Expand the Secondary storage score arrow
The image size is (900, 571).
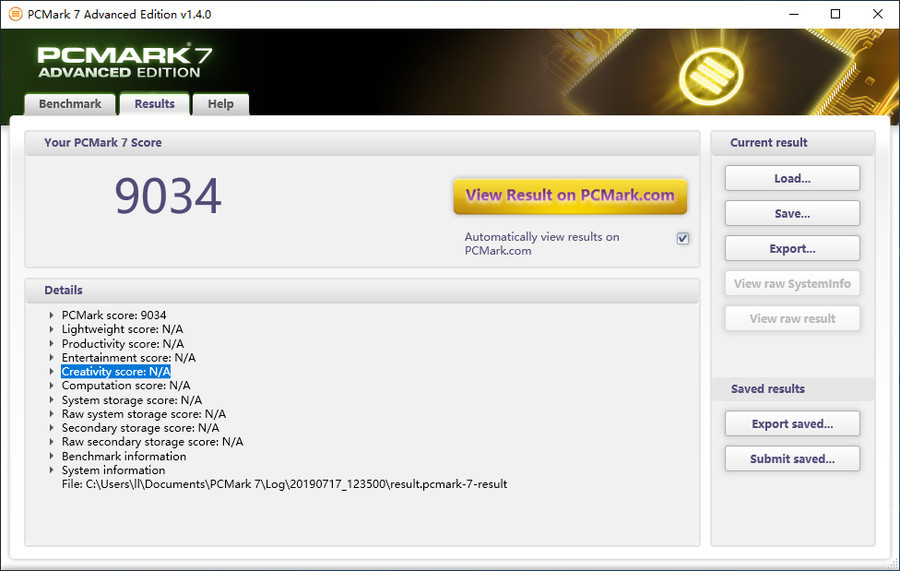click(x=51, y=428)
